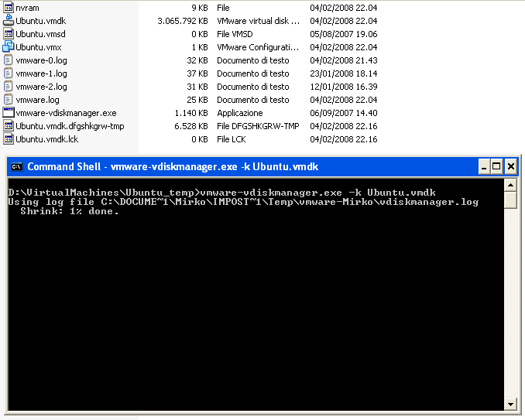Click the Command Shell title bar text
The image size is (525, 420).
point(173,166)
